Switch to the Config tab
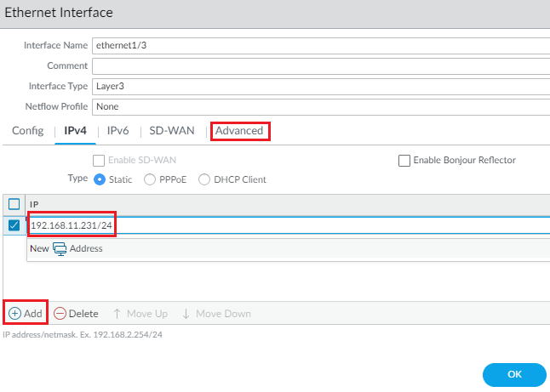This screenshot has width=550, height=392. tap(27, 131)
